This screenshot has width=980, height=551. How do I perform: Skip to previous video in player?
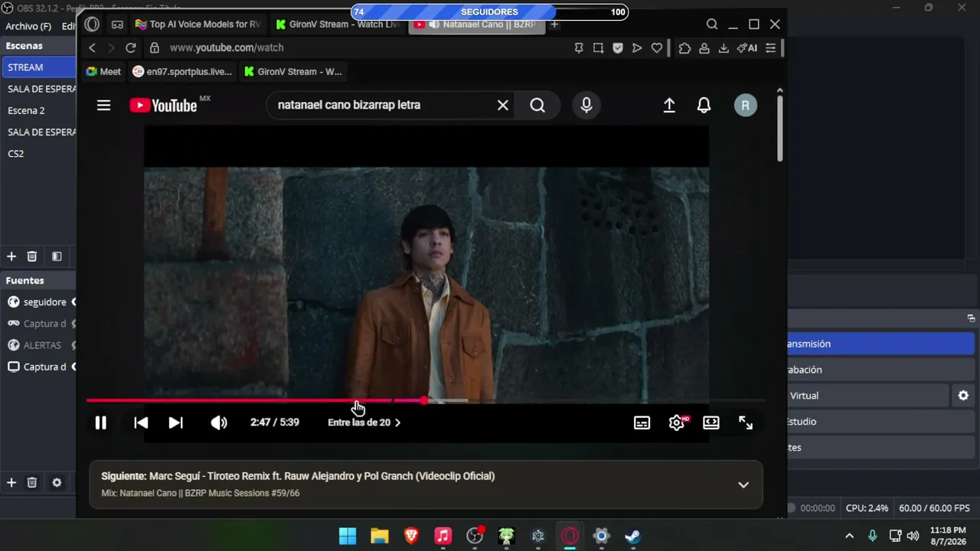141,422
